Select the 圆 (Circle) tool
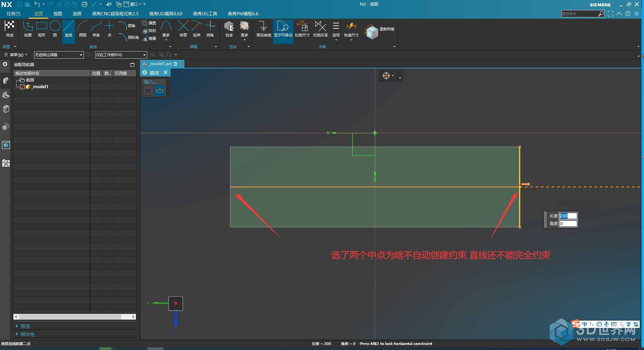Viewport: 644px width, 350px height. (55, 29)
